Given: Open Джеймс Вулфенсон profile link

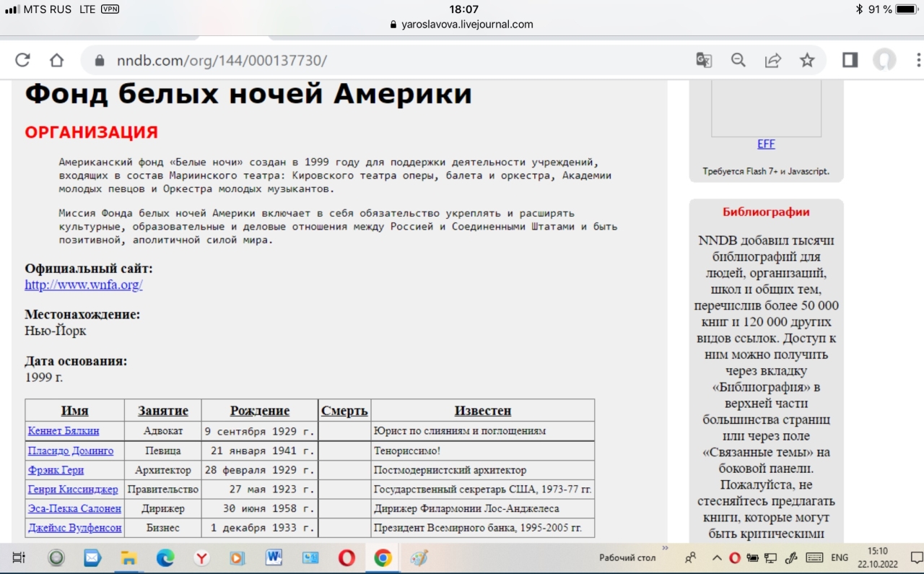Looking at the screenshot, I should [75, 528].
